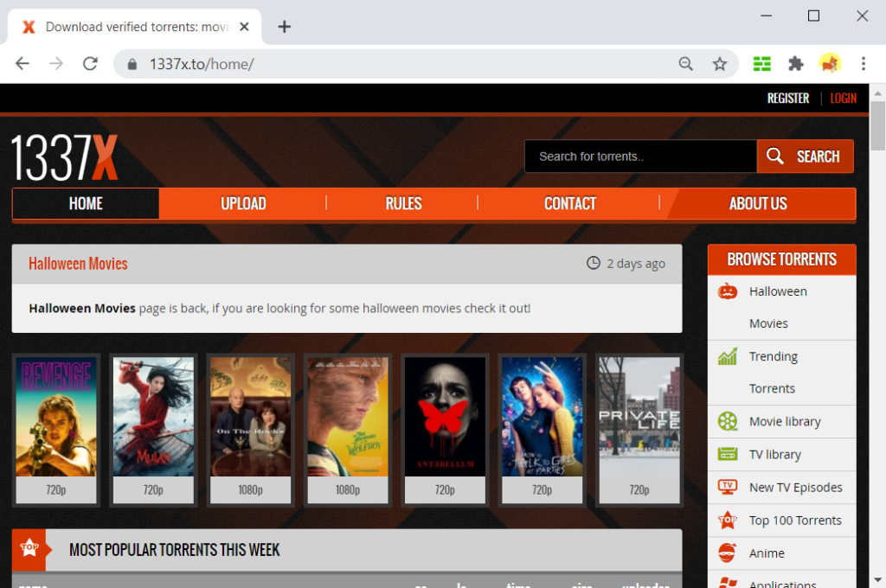Click the Halloween pumpkin icon in sidebar
Viewport: 886px width, 588px height.
[x=727, y=291]
